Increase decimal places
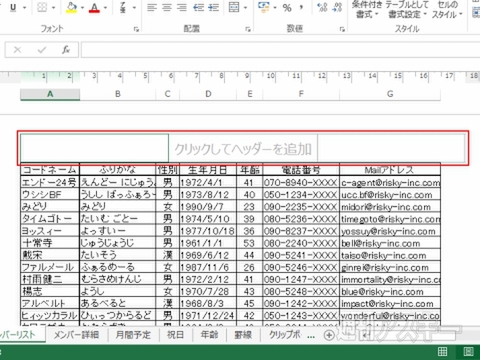Screen dimensions: 480x360 (x=322, y=7)
